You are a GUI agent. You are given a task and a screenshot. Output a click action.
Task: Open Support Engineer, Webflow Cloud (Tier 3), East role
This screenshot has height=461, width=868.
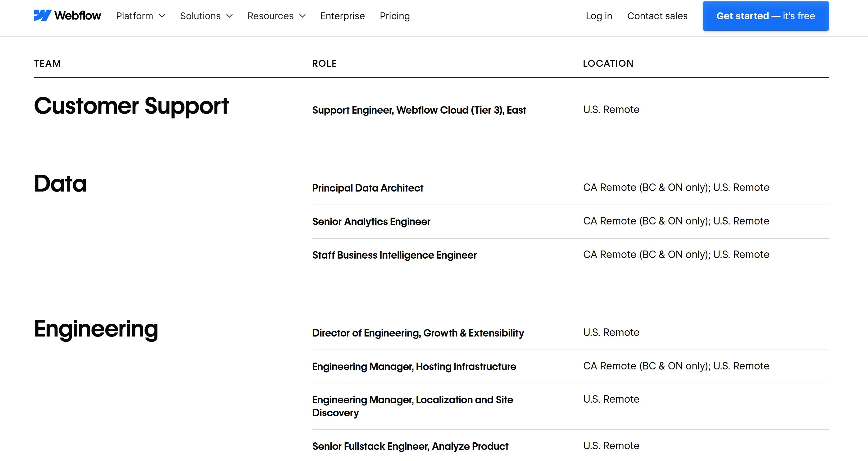click(x=419, y=110)
